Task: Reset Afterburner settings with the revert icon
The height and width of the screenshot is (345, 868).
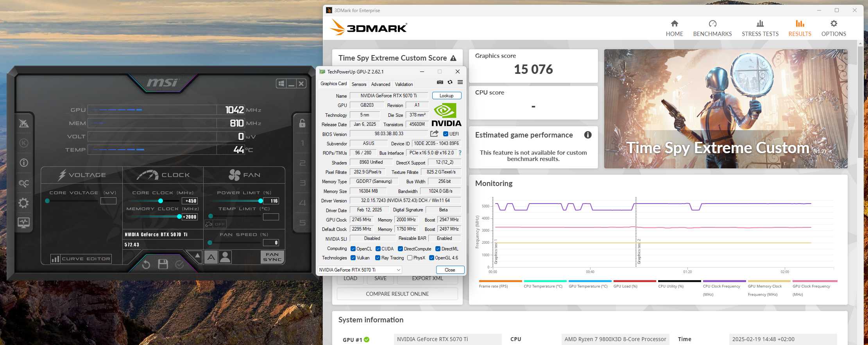Action: (146, 265)
